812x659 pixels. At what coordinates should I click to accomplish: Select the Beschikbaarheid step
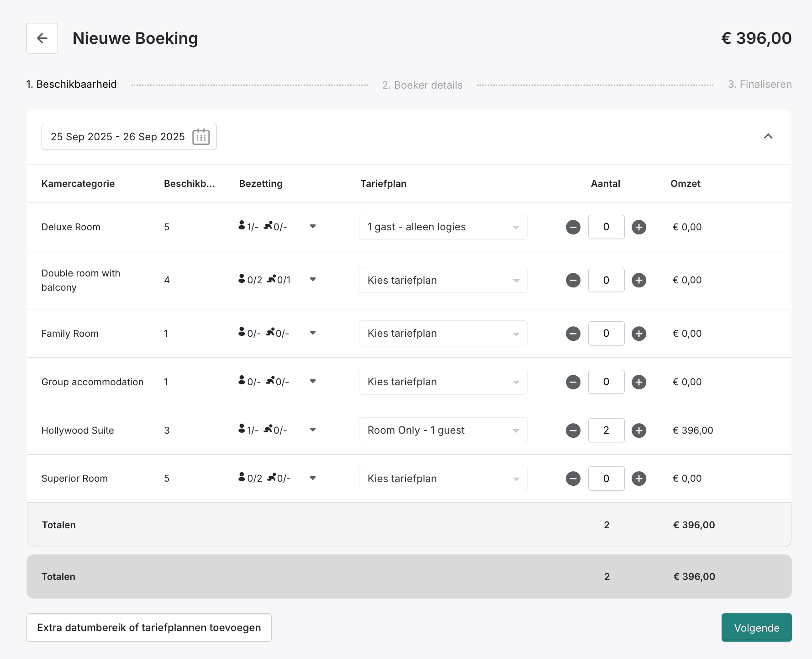(72, 85)
